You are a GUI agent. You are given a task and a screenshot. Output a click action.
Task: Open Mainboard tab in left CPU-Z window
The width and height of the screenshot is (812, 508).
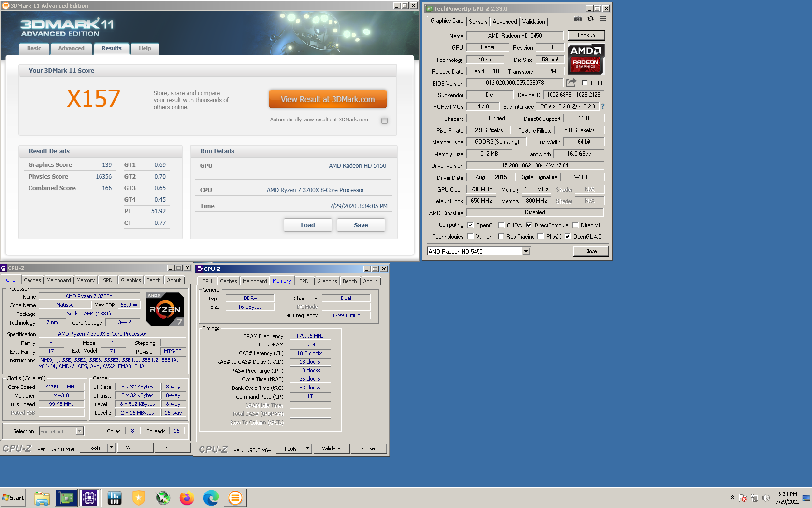click(58, 280)
